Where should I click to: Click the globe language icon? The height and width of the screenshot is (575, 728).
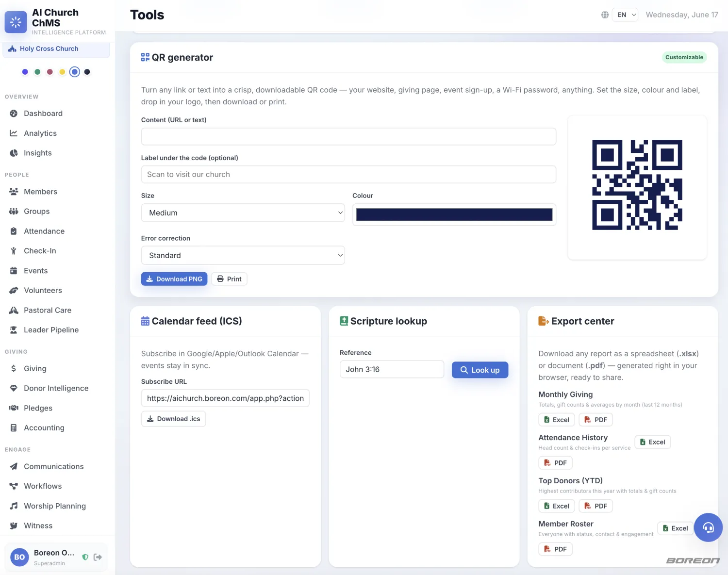(x=605, y=15)
